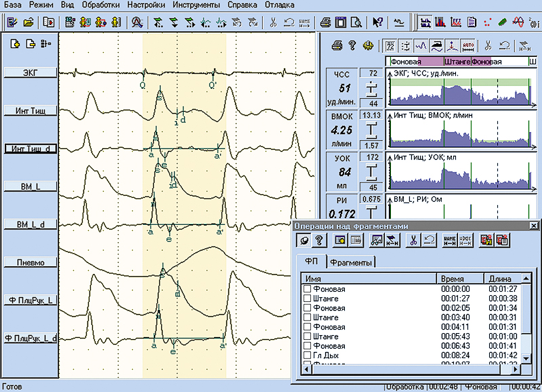Image resolution: width=542 pixels, height=392 pixels.
Task: Sort the list by the Время column header
Action: [459, 278]
